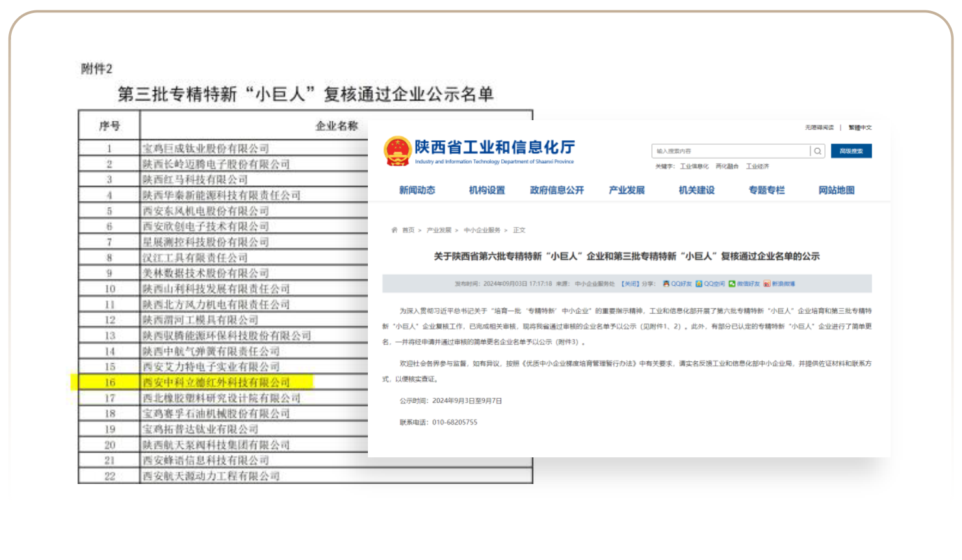The width and height of the screenshot is (962, 560).
Task: Open the 政府信息公开 menu
Action: pos(557,190)
